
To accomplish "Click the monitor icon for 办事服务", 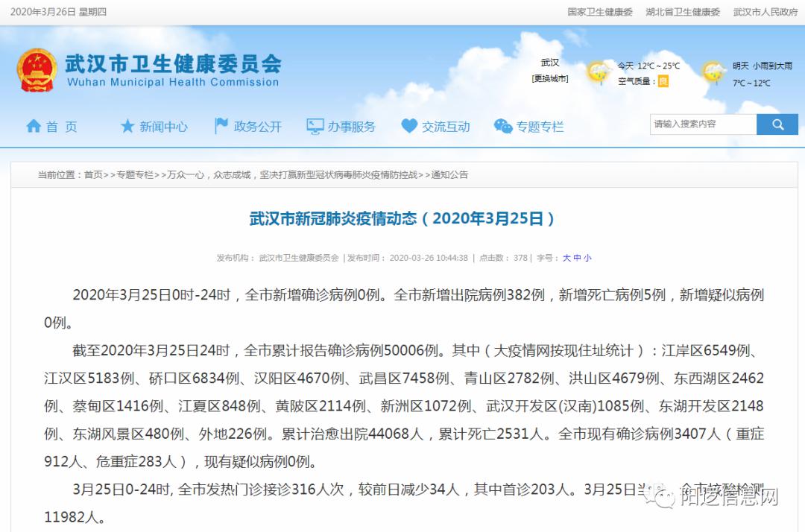I will (x=315, y=126).
